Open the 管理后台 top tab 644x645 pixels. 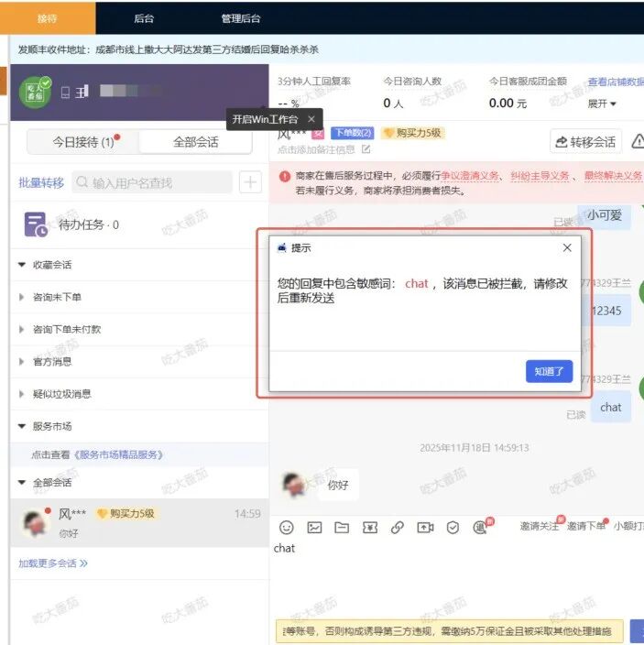pyautogui.click(x=241, y=18)
